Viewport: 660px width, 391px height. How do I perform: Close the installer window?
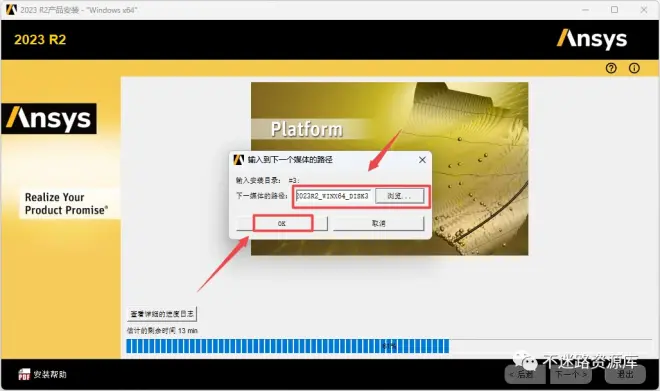tap(644, 10)
